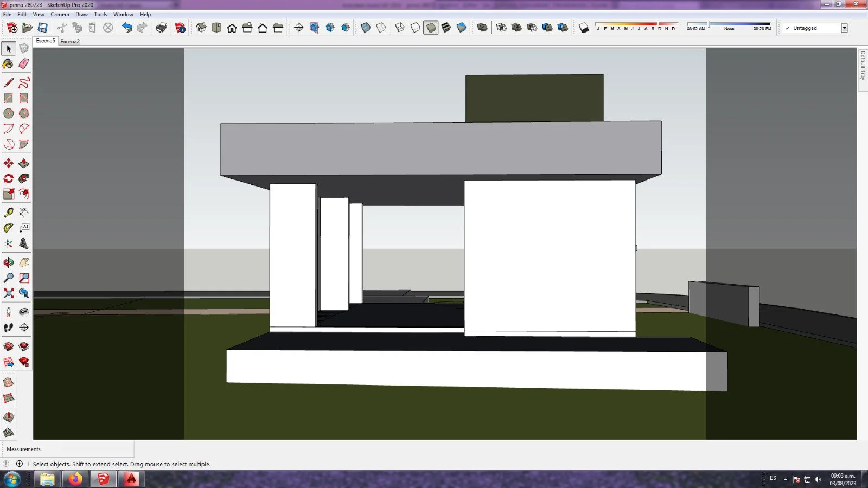Screen dimensions: 868x488
Task: Pick the Rotated Rectangle tool
Action: pyautogui.click(x=24, y=98)
